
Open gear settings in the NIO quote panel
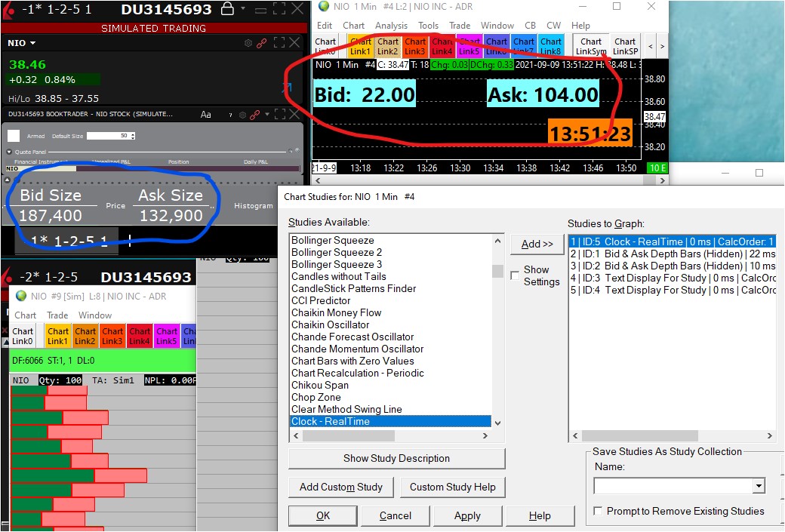coord(248,44)
